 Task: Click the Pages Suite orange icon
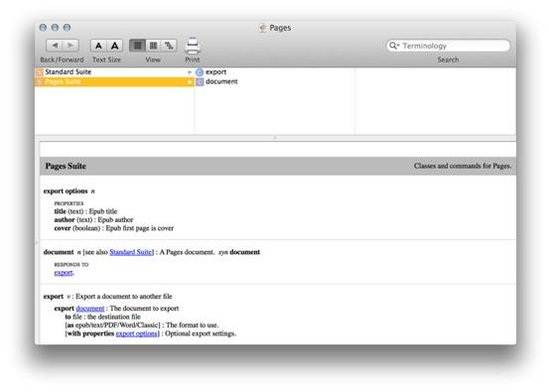[39, 82]
